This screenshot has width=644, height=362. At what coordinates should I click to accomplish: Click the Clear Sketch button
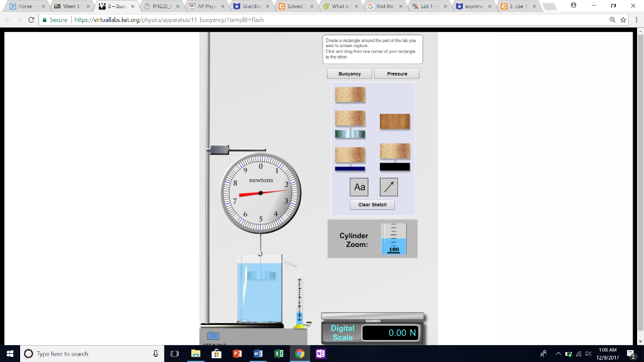[x=372, y=204]
